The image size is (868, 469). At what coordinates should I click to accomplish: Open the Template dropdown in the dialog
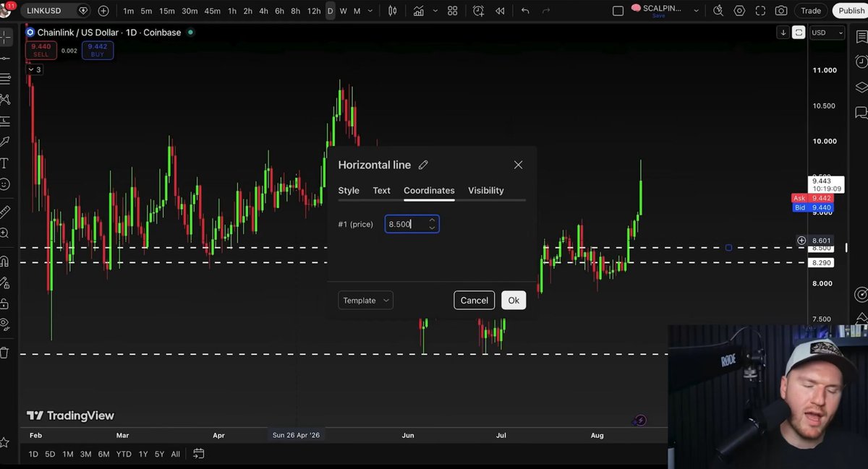[x=365, y=301]
